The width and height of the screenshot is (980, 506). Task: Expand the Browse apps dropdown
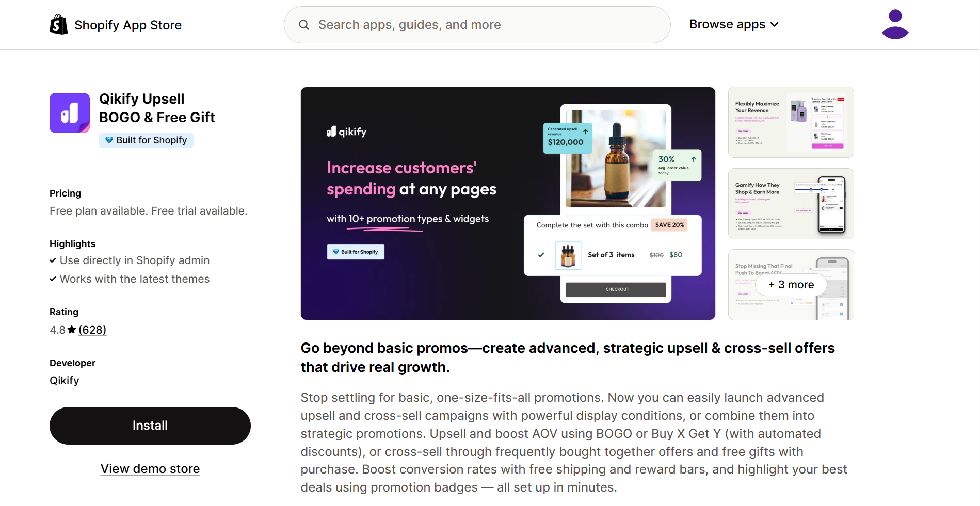[727, 24]
